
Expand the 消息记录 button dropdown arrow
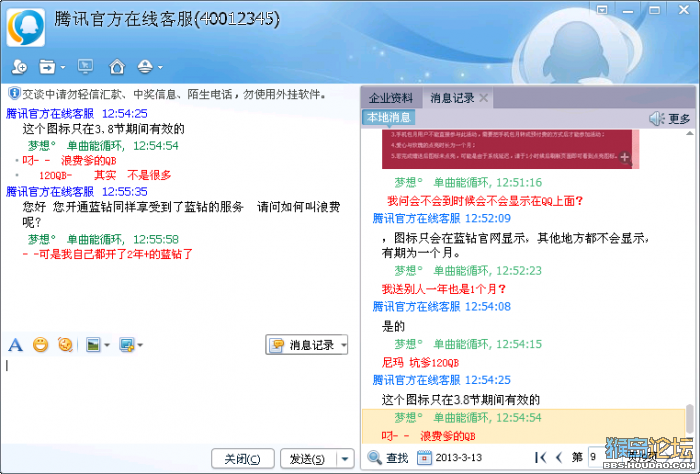pyautogui.click(x=343, y=345)
